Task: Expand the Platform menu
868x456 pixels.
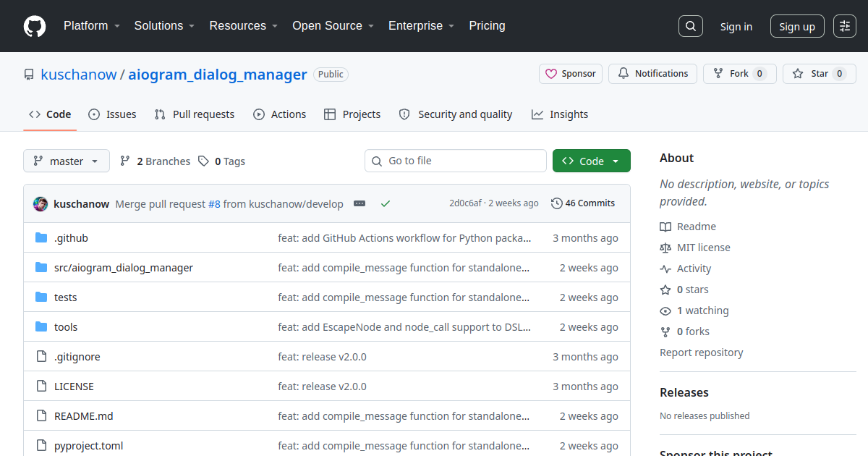Action: coord(91,26)
